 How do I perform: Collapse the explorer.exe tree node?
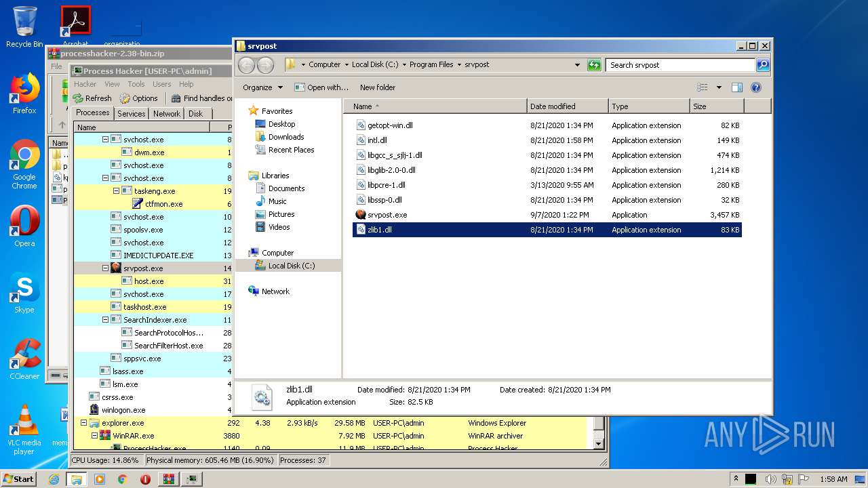pyautogui.click(x=84, y=423)
